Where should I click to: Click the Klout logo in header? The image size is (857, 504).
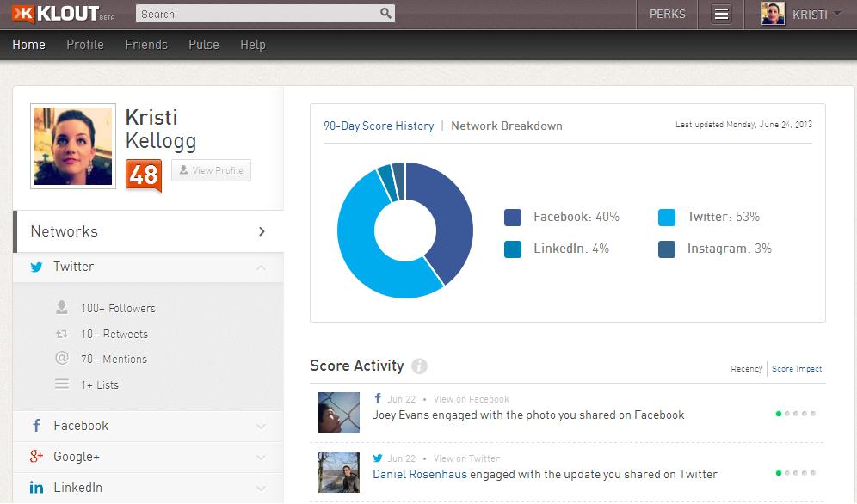coord(63,14)
